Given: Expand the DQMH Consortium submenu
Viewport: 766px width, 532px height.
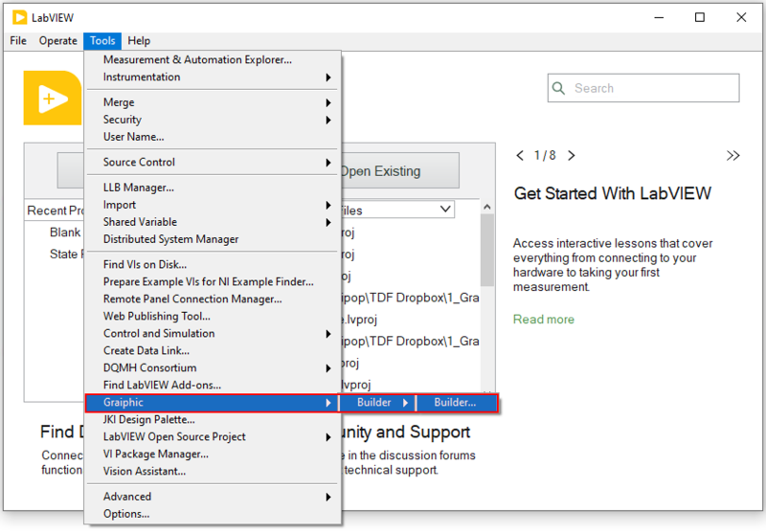Looking at the screenshot, I should coord(212,367).
